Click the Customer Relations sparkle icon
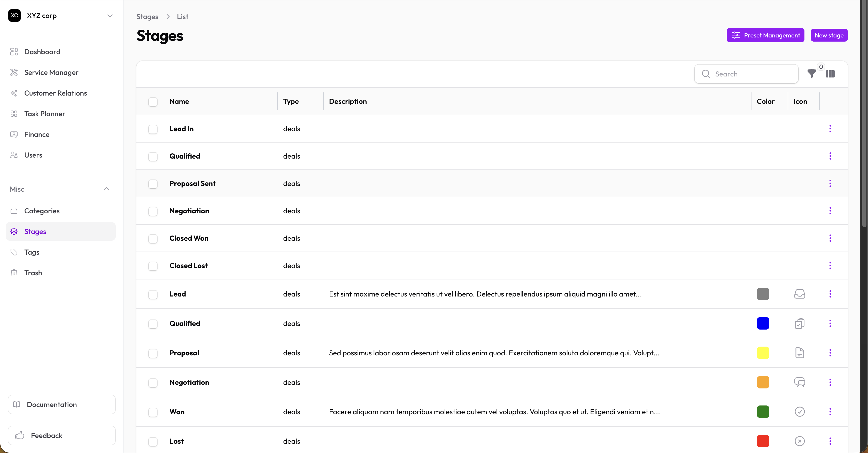Image resolution: width=868 pixels, height=453 pixels. pos(14,93)
